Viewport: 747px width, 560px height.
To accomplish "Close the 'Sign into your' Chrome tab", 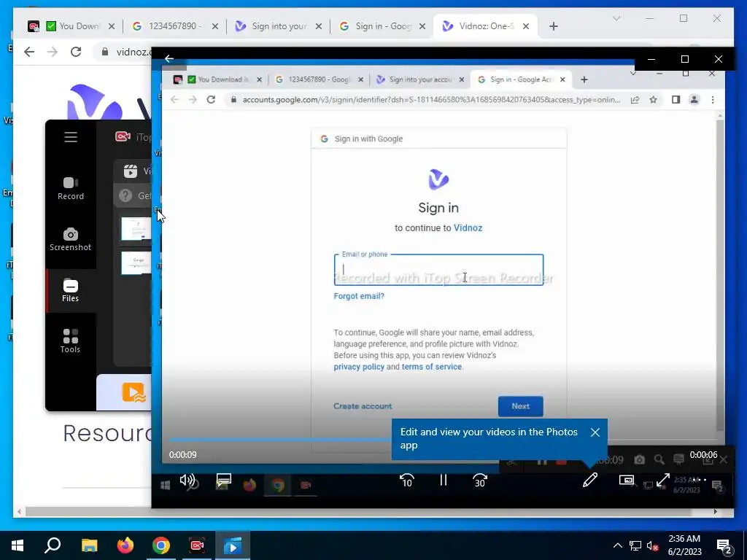I will pyautogui.click(x=319, y=26).
